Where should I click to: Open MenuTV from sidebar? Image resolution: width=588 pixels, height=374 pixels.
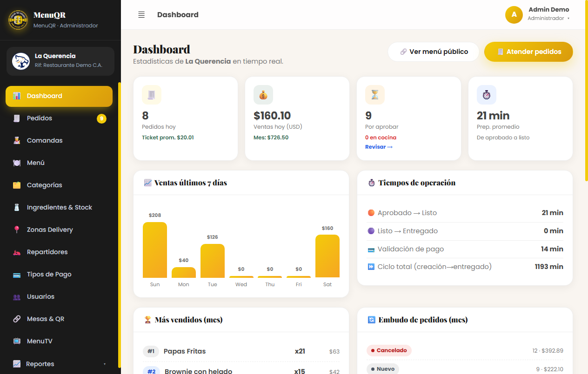pyautogui.click(x=59, y=341)
